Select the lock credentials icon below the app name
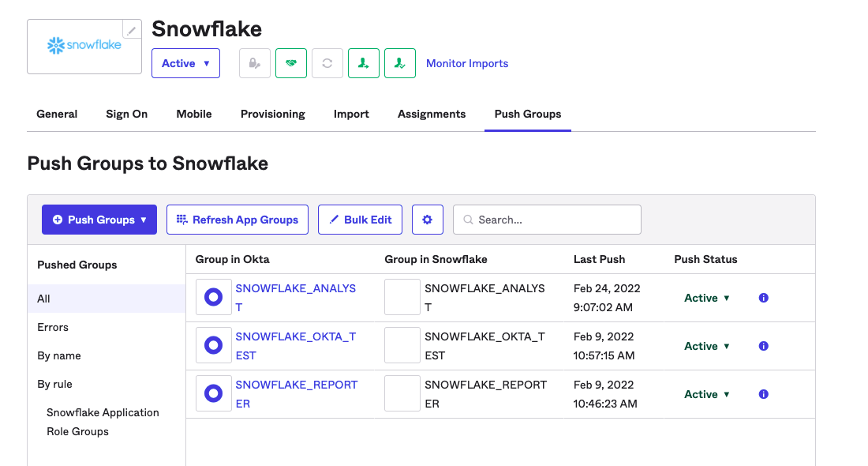The image size is (868, 466). [254, 62]
